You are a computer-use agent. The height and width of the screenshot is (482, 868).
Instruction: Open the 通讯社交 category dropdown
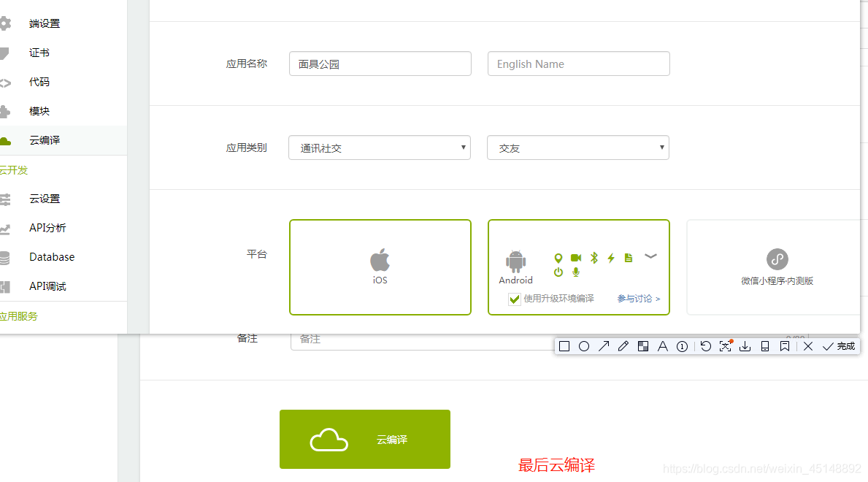click(380, 148)
